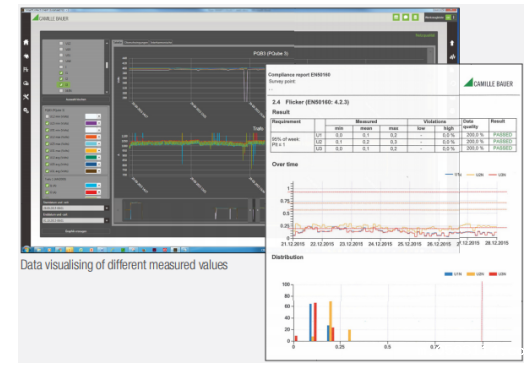The image size is (532, 367).
Task: Click the up-arrow icon in right sidebar
Action: click(452, 43)
